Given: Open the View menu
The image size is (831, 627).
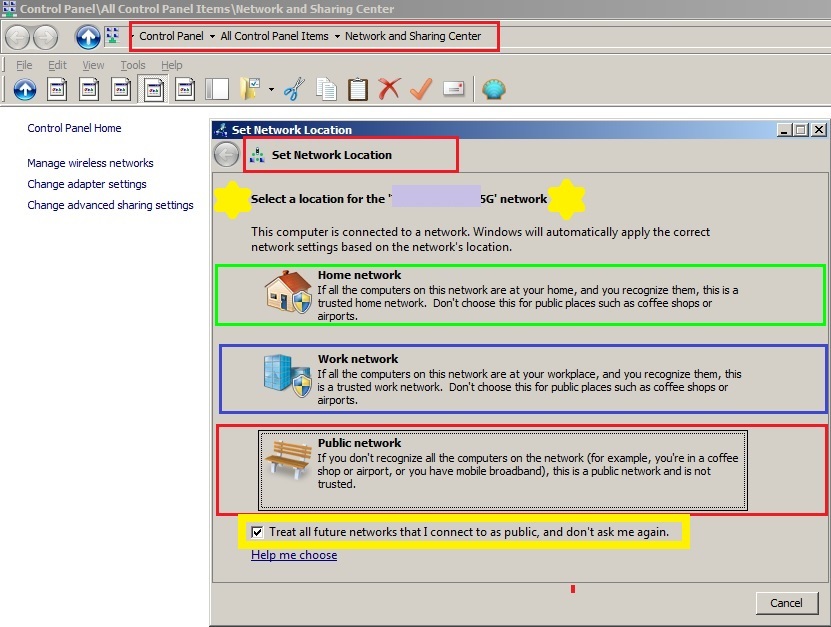Looking at the screenshot, I should tap(93, 65).
